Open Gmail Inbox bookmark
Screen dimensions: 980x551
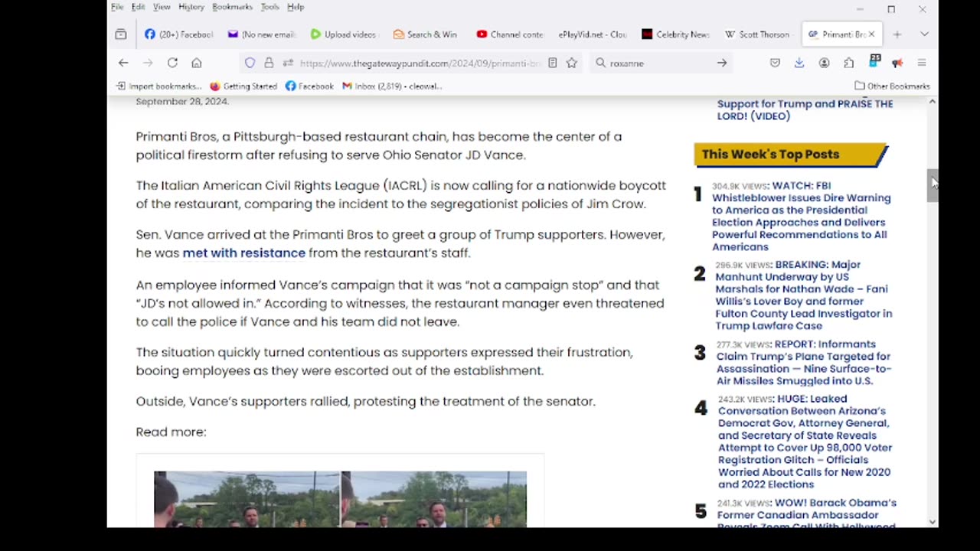(x=391, y=86)
